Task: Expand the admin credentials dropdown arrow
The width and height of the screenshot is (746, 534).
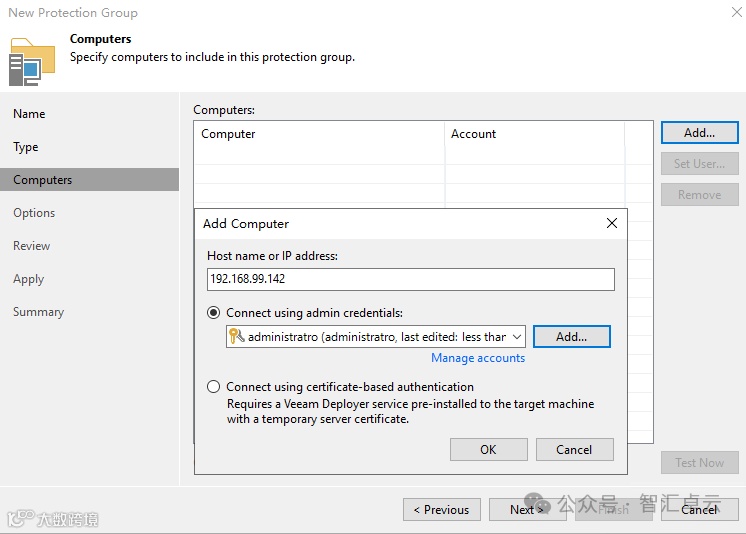Action: pyautogui.click(x=517, y=337)
